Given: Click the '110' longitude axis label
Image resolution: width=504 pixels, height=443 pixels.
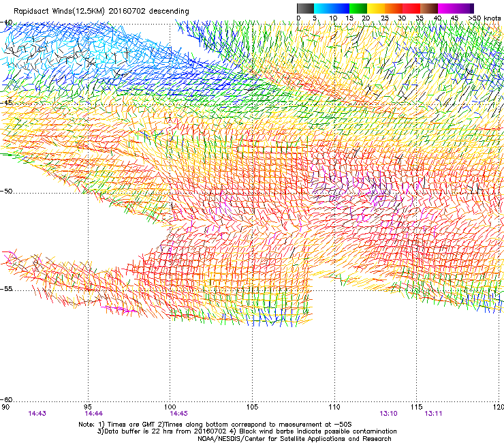Looking at the screenshot, I should [x=334, y=407].
